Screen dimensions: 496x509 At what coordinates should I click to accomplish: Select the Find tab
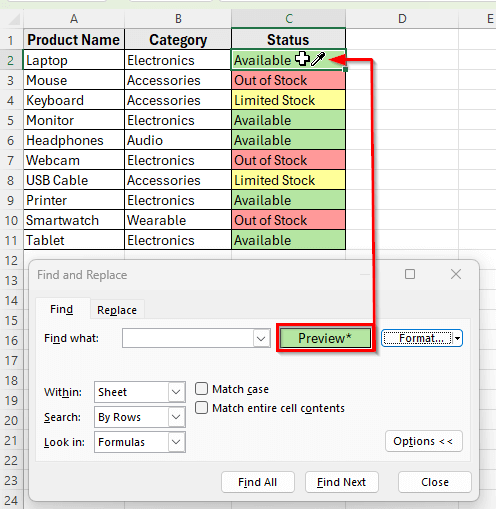(62, 309)
